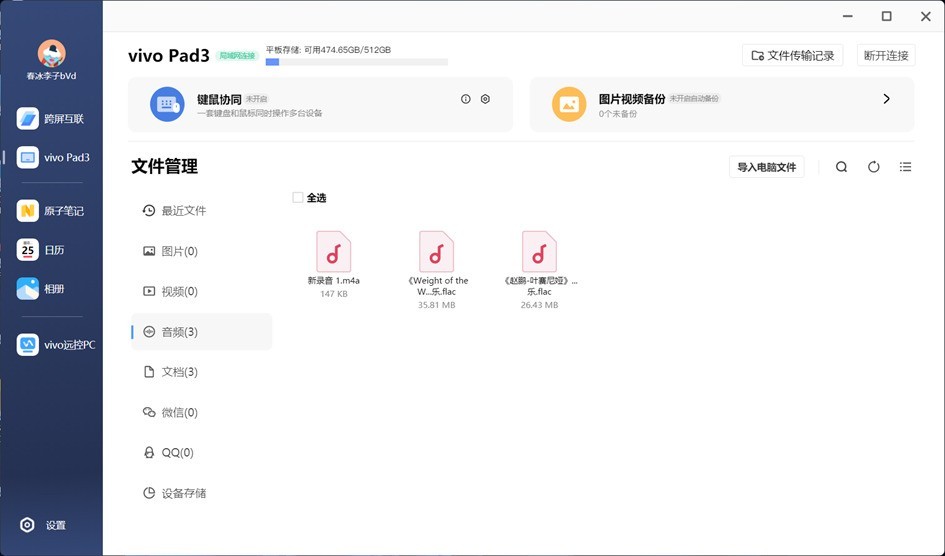Open 设置 settings at sidebar bottom
This screenshot has height=556, width=945.
tap(43, 525)
